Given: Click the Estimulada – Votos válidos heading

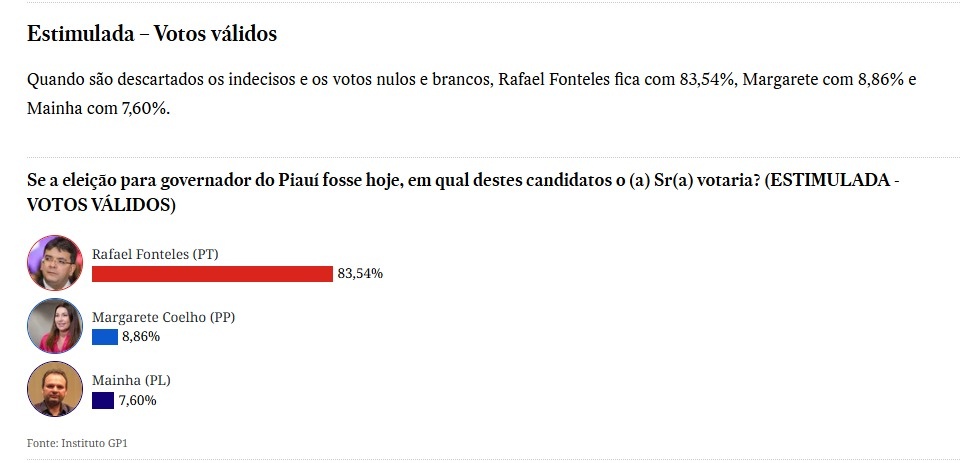Looking at the screenshot, I should click(152, 34).
